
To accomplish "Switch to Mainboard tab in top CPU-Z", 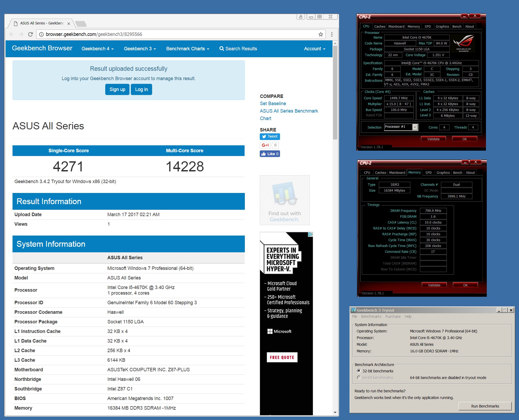I will tap(396, 26).
